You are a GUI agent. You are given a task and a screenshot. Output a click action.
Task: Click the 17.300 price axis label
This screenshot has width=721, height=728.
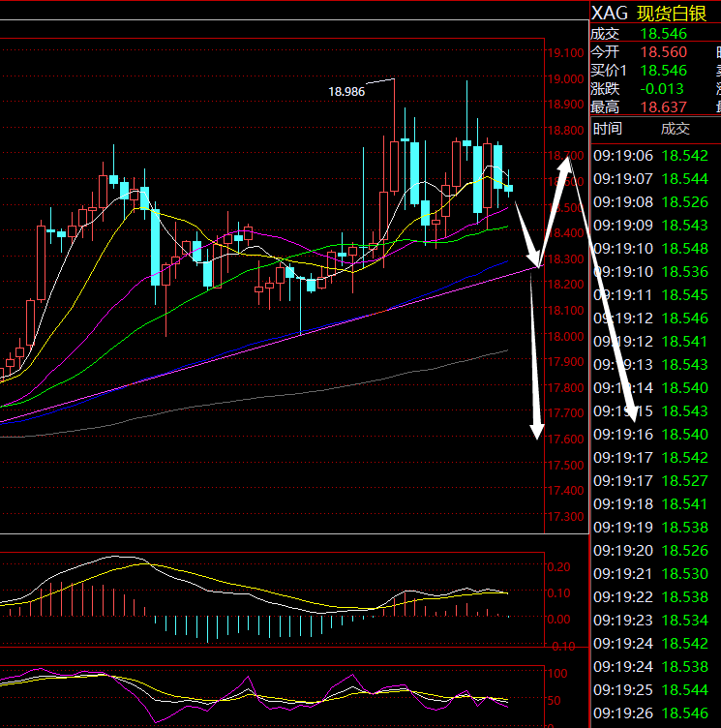click(565, 516)
